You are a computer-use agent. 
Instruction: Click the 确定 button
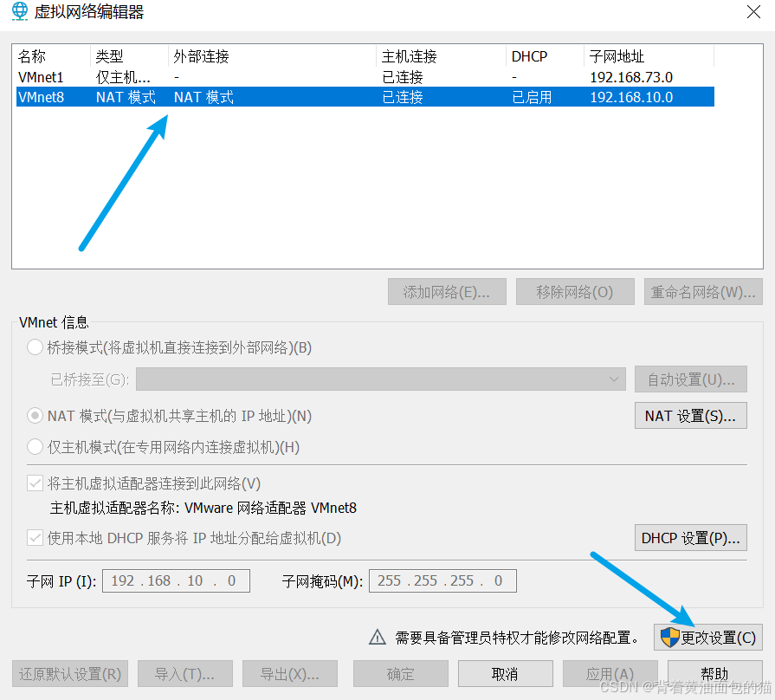click(x=400, y=673)
